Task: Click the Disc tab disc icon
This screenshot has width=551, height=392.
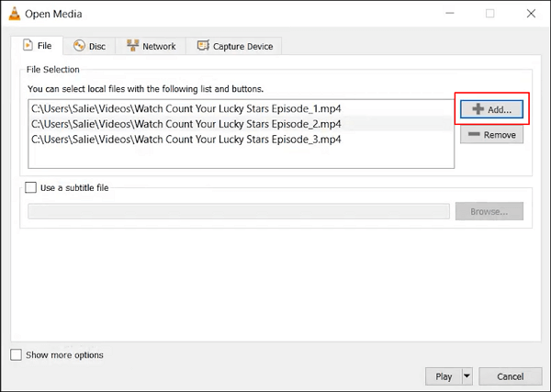Action: 79,46
